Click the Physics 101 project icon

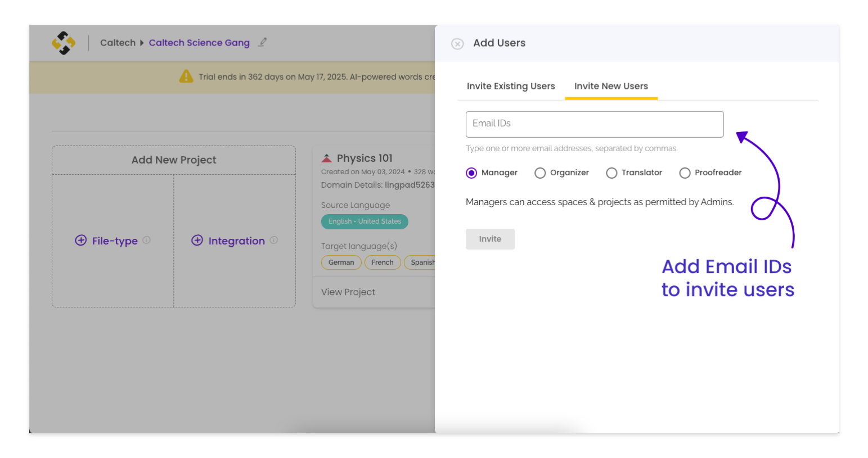(326, 158)
